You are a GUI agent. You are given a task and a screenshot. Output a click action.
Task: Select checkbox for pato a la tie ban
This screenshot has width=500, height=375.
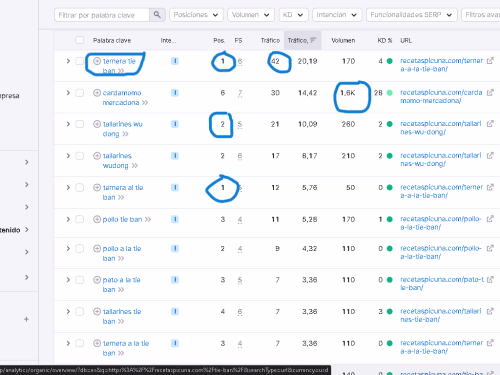pyautogui.click(x=79, y=280)
